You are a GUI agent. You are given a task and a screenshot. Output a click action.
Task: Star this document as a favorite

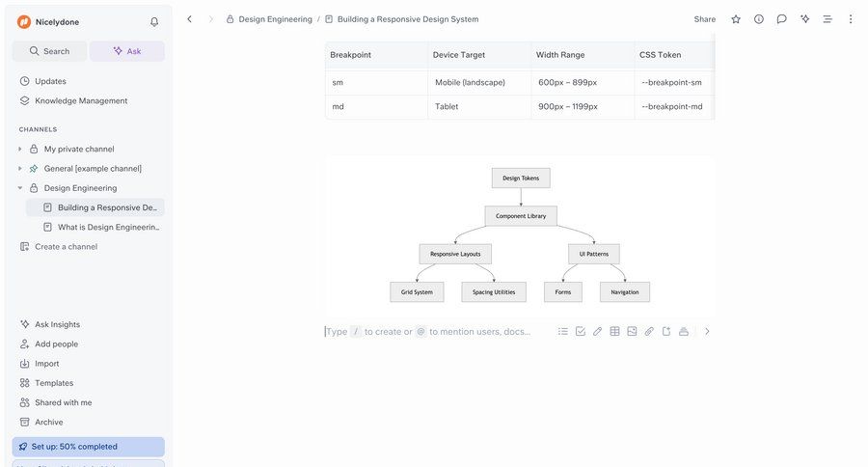(736, 19)
